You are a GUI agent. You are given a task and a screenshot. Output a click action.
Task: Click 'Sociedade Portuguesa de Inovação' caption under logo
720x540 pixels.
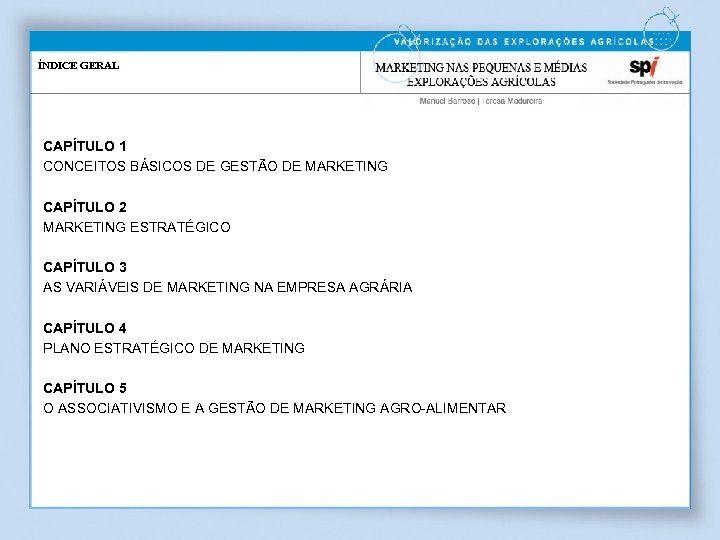click(x=645, y=82)
